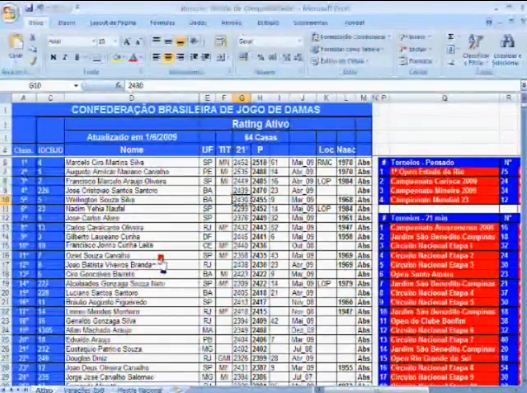
Task: Click the round Office button
Action: tap(9, 13)
